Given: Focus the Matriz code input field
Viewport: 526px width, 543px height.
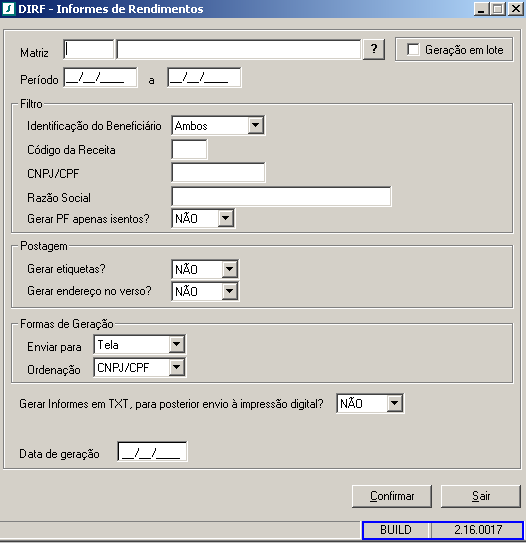Looking at the screenshot, I should [x=89, y=50].
